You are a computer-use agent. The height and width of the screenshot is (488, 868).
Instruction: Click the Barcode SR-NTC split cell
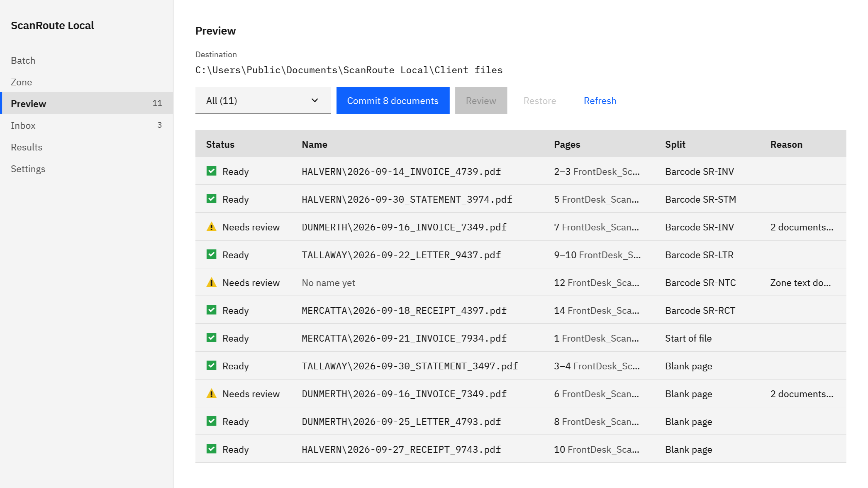(700, 283)
